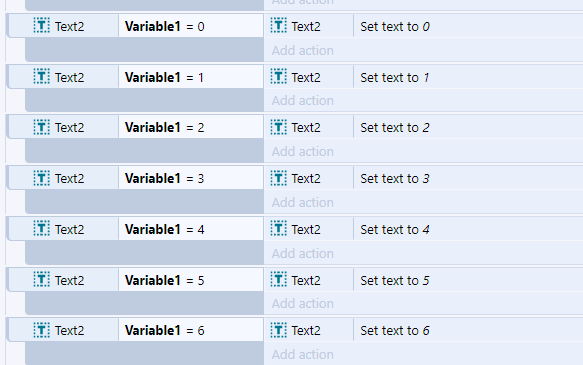The height and width of the screenshot is (365, 583).
Task: Click Text2 icon in Variable1 = 0 condition
Action: 42,26
